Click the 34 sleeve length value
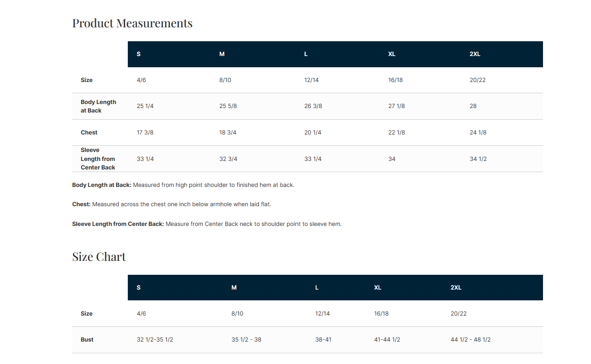Screen dimensions: 591x364 (x=392, y=159)
